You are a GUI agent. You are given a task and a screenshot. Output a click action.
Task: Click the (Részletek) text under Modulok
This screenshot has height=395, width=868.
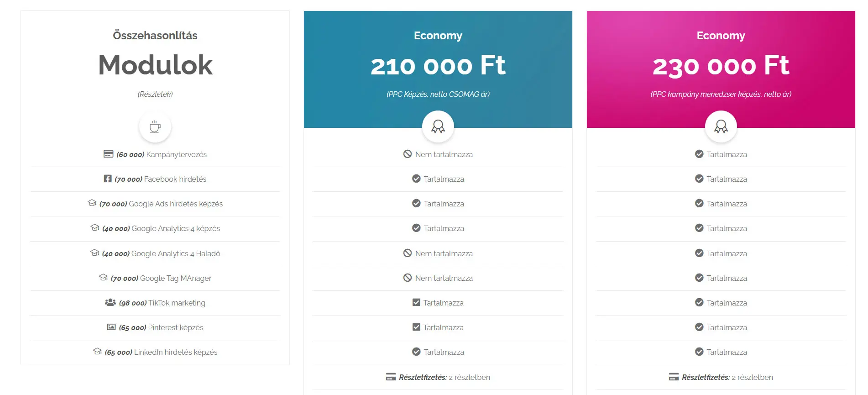pos(155,94)
